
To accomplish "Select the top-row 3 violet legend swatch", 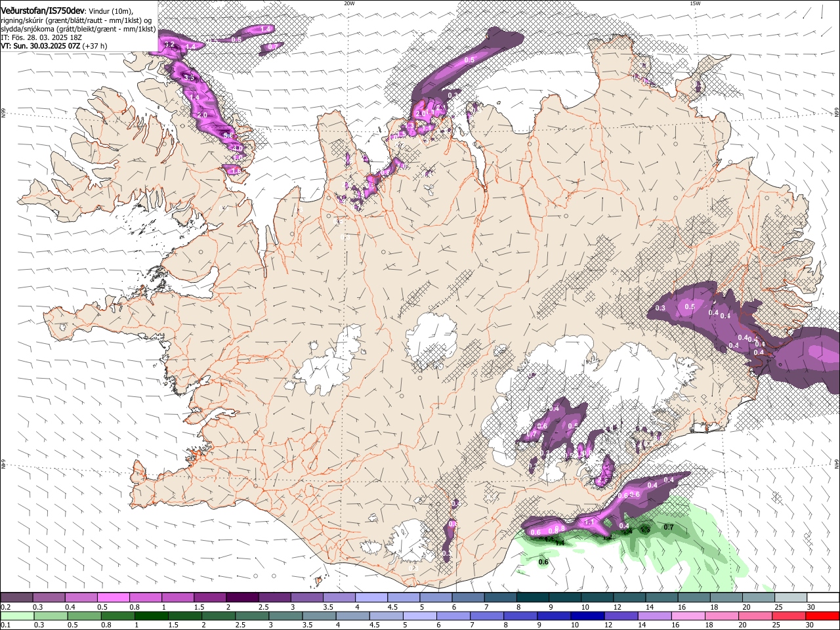I will click(x=306, y=597).
